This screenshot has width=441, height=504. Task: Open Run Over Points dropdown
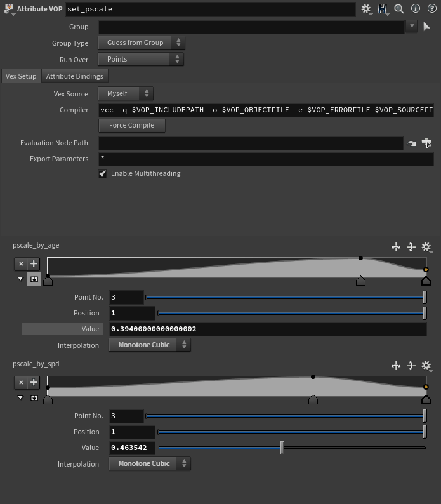pyautogui.click(x=141, y=59)
